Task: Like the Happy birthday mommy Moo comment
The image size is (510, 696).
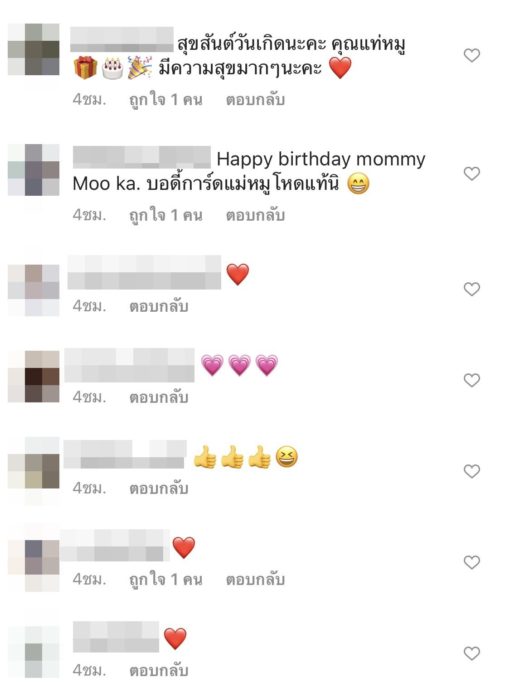Action: click(471, 174)
